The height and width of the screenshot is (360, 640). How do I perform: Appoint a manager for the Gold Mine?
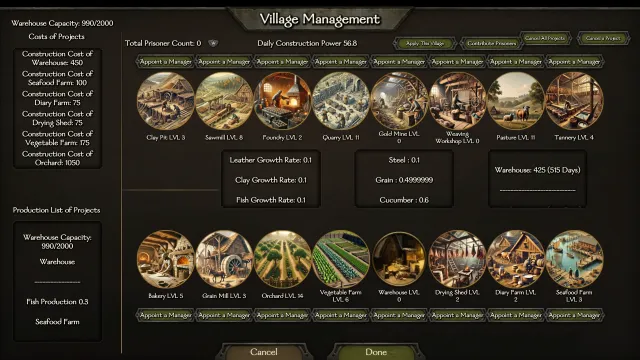(x=399, y=62)
